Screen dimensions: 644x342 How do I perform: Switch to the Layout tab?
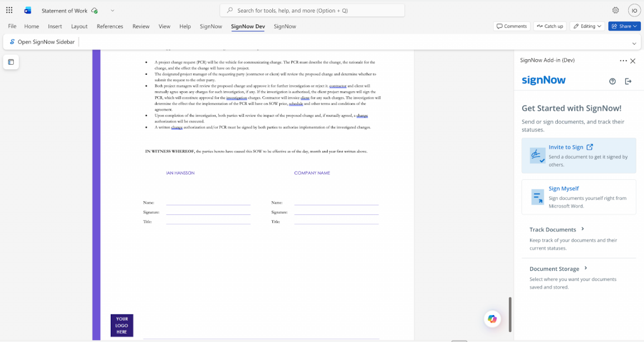tap(79, 26)
